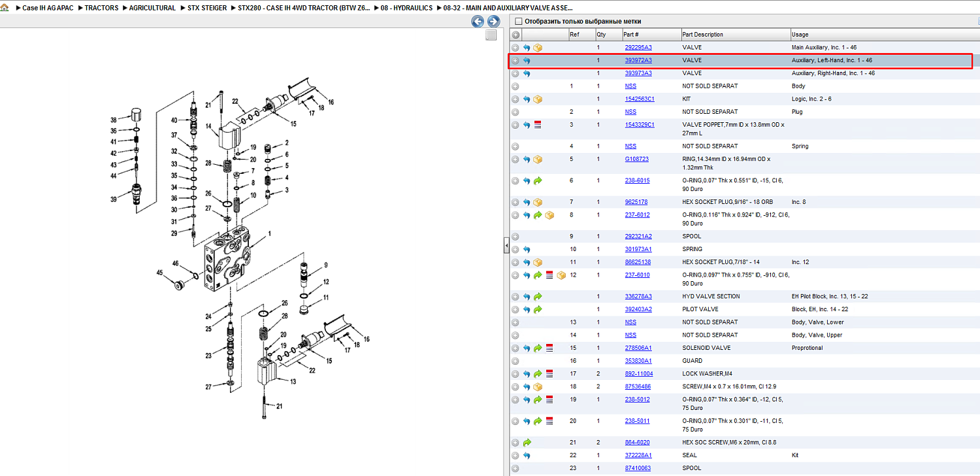Open the STX STEIGER breadcrumb
The height and width of the screenshot is (476, 980).
206,8
